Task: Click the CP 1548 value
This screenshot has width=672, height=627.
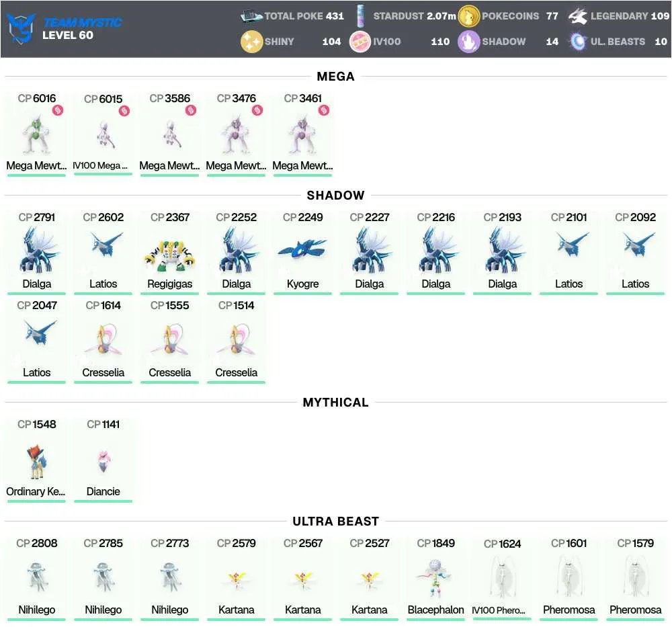Action: tap(37, 424)
